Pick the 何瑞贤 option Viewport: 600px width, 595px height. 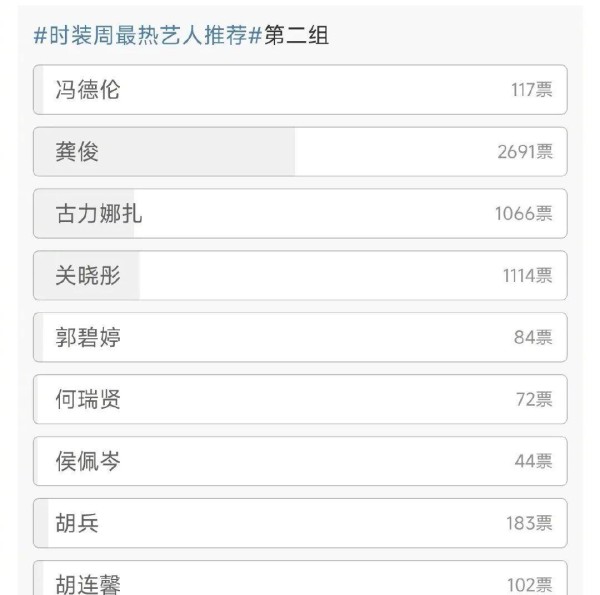click(300, 399)
